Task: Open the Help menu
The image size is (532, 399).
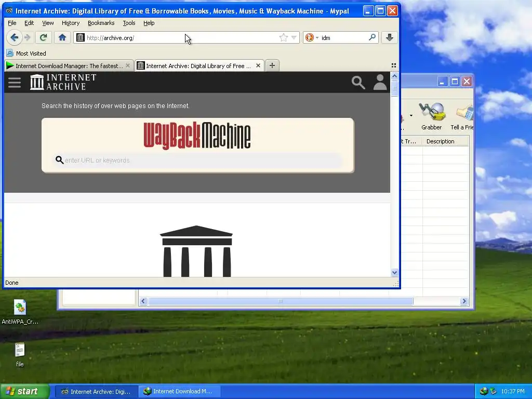Action: [149, 23]
